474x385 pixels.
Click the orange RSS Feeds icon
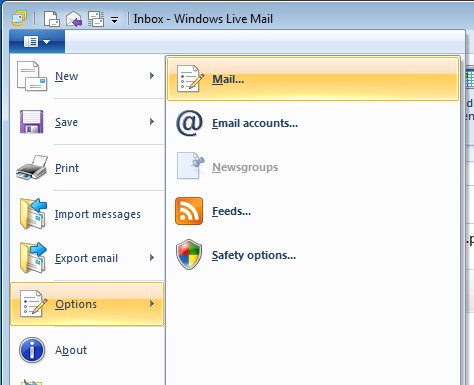click(189, 211)
